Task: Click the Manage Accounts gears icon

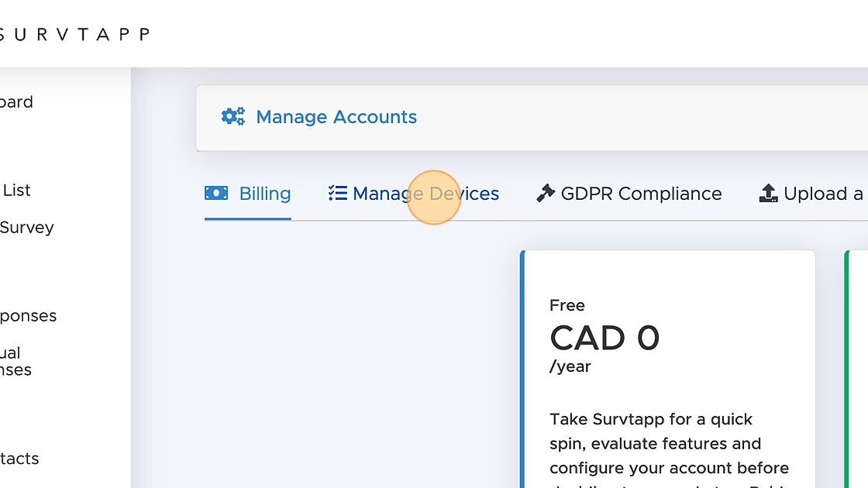Action: [x=233, y=116]
